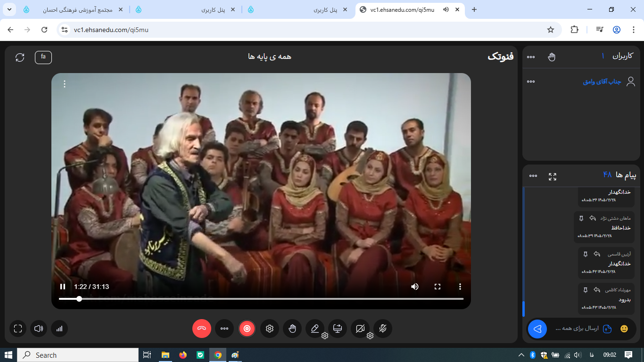Pin ماهان دشتی نژاد's message
The width and height of the screenshot is (644, 362).
click(581, 218)
